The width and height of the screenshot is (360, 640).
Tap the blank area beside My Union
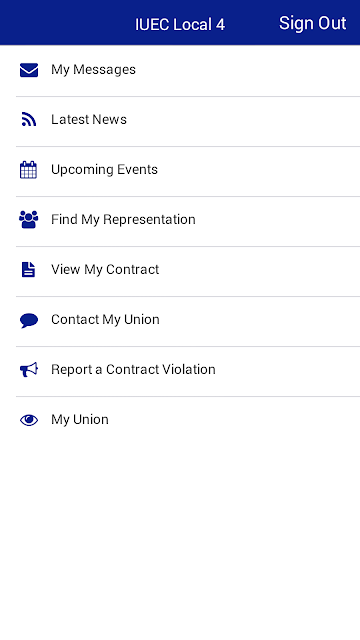[x=235, y=421]
